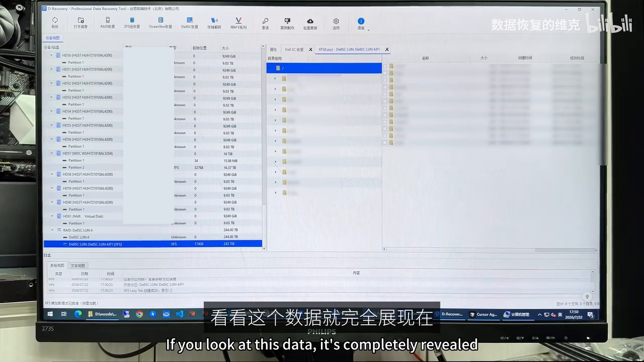The height and width of the screenshot is (362, 644).
Task: Select the XFS(Lazy) DellSC LUN tab
Action: tap(349, 49)
